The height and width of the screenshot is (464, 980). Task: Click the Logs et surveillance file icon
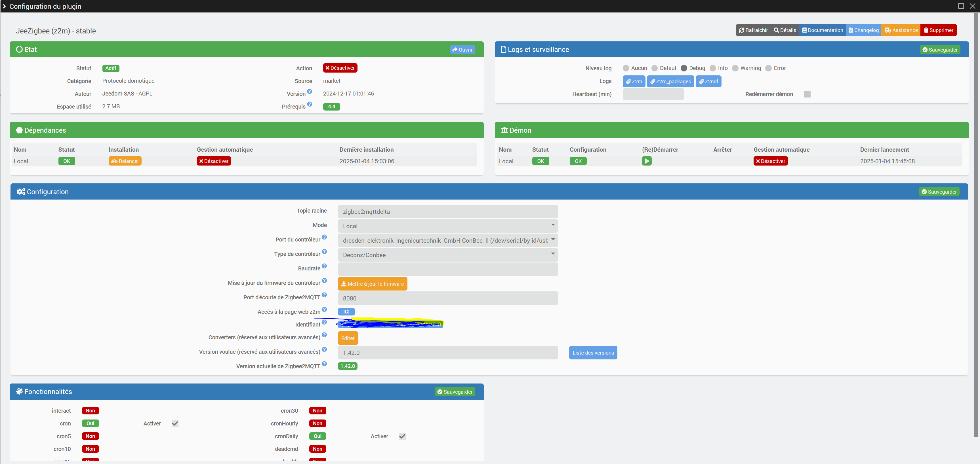click(x=504, y=49)
